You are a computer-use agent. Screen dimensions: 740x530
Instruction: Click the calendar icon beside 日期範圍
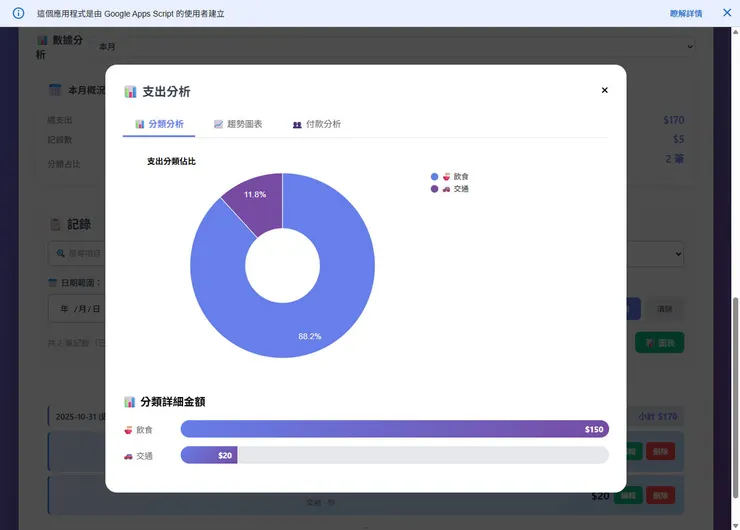(52, 283)
